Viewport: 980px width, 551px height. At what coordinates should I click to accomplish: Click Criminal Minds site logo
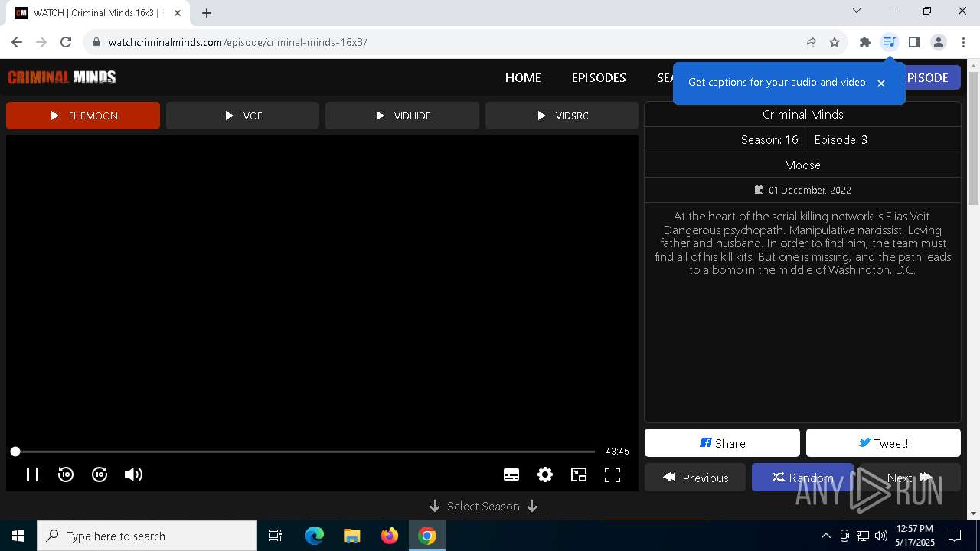[62, 77]
